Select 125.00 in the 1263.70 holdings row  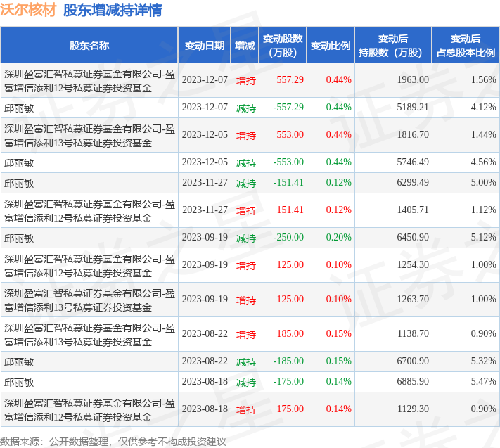pos(290,299)
